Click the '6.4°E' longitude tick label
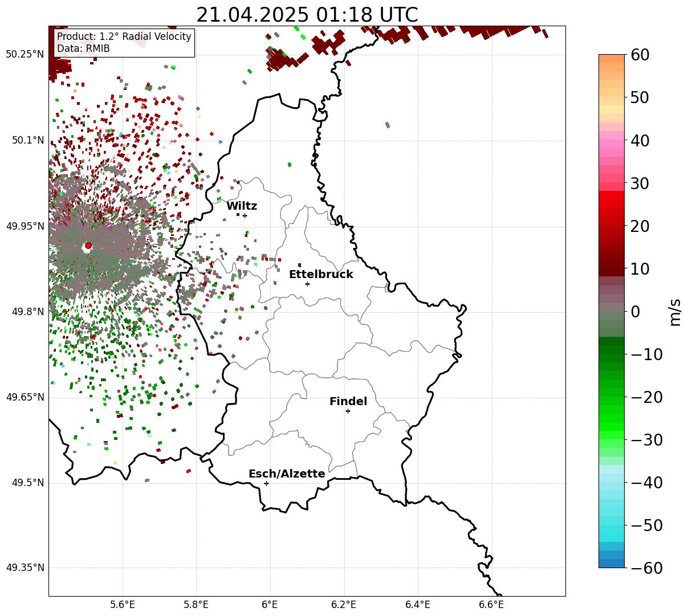Viewport: 688px width, 616px height. pyautogui.click(x=418, y=605)
